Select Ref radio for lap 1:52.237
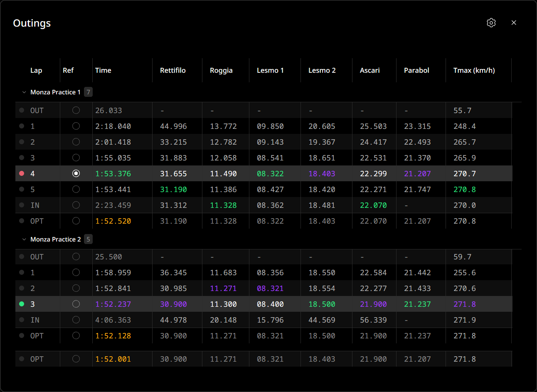The height and width of the screenshot is (392, 537). 76,304
